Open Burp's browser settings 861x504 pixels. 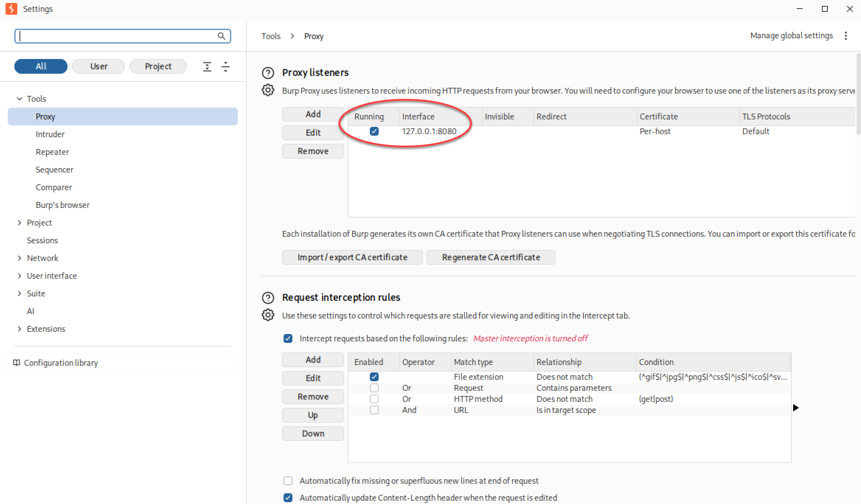[x=63, y=205]
